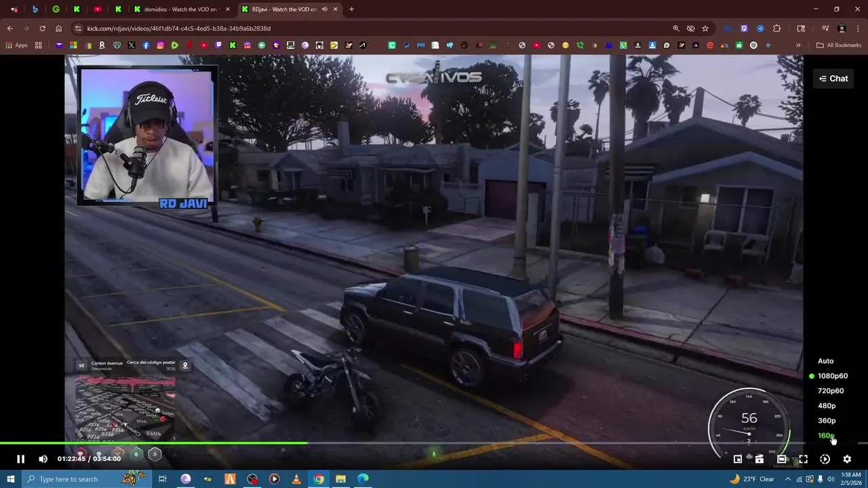Mute audio on the RDjavi tab

point(324,9)
